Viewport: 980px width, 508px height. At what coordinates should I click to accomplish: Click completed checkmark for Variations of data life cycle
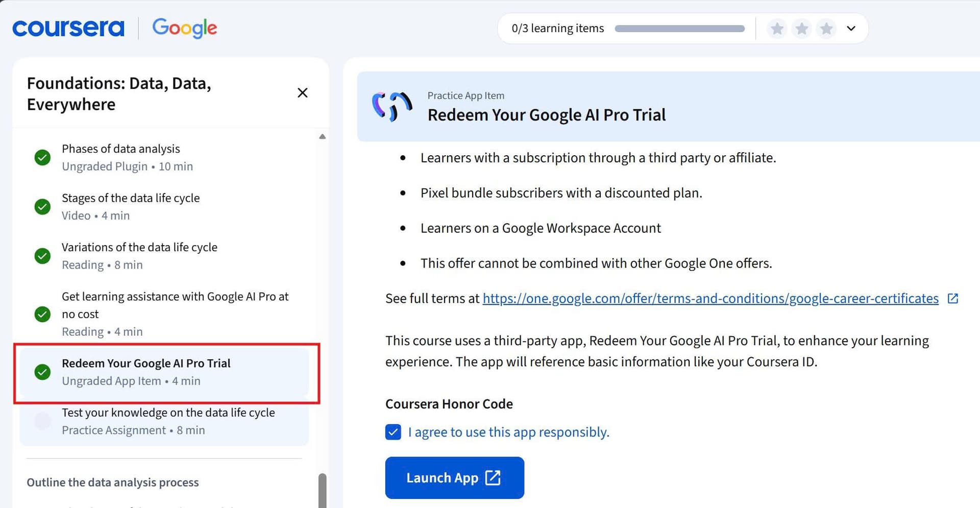coord(42,256)
